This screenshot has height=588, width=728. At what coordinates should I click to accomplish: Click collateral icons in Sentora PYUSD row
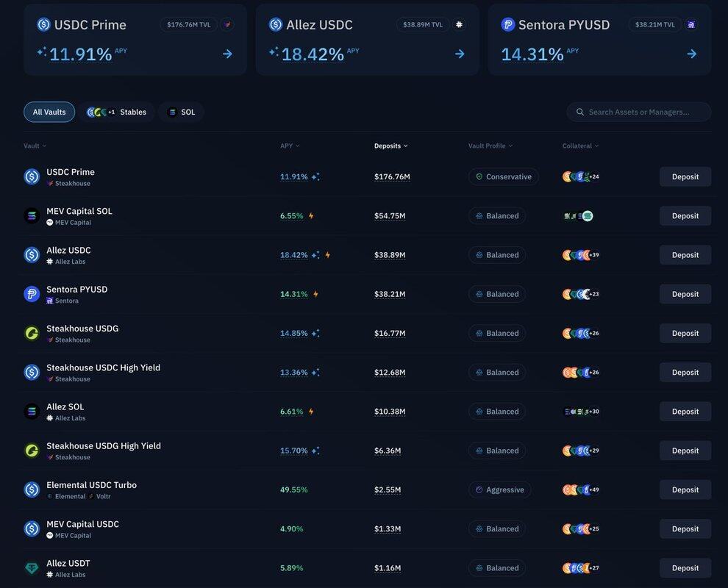[581, 294]
